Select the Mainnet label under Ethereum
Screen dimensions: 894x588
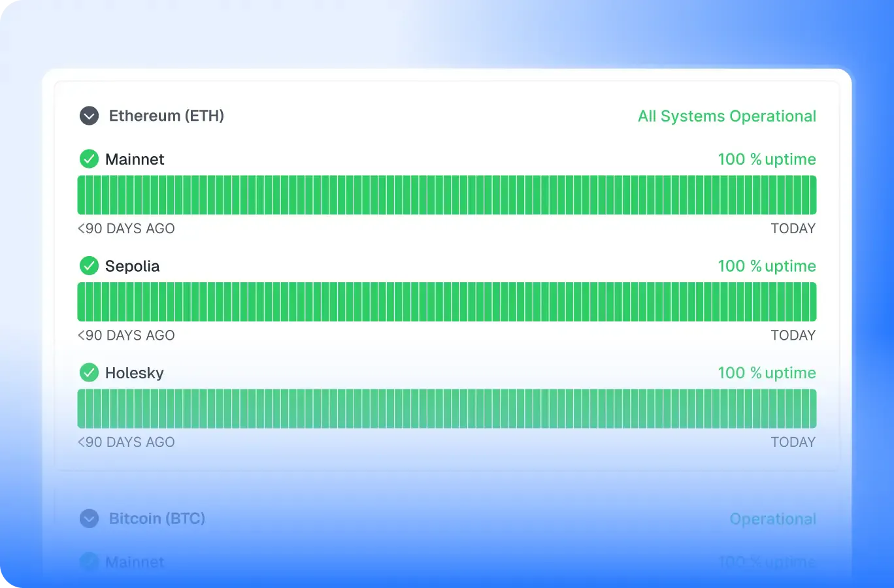point(135,159)
